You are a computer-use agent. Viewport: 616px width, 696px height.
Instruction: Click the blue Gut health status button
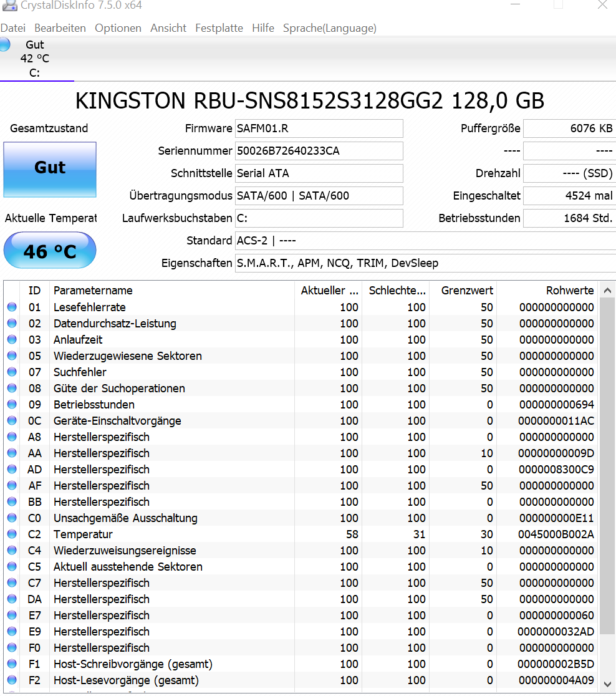click(x=50, y=169)
